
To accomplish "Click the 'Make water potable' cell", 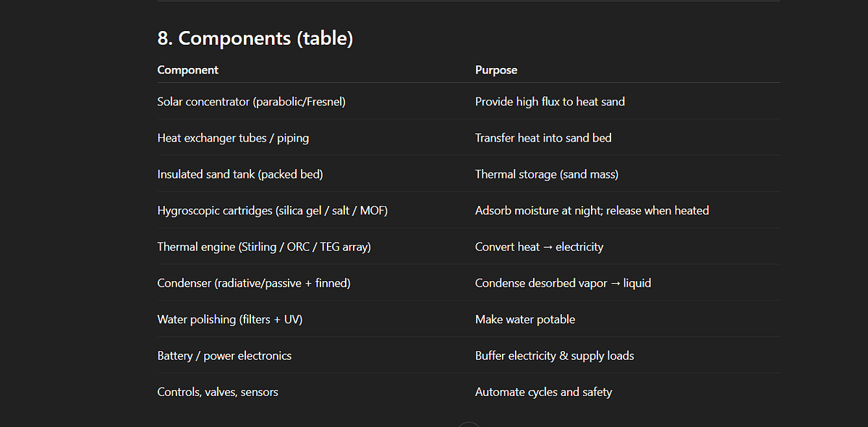I will [525, 319].
